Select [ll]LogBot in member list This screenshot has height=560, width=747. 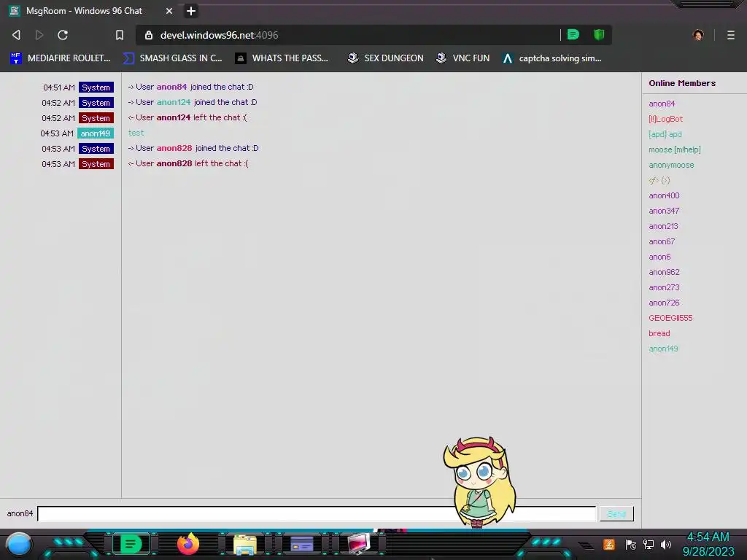[665, 119]
